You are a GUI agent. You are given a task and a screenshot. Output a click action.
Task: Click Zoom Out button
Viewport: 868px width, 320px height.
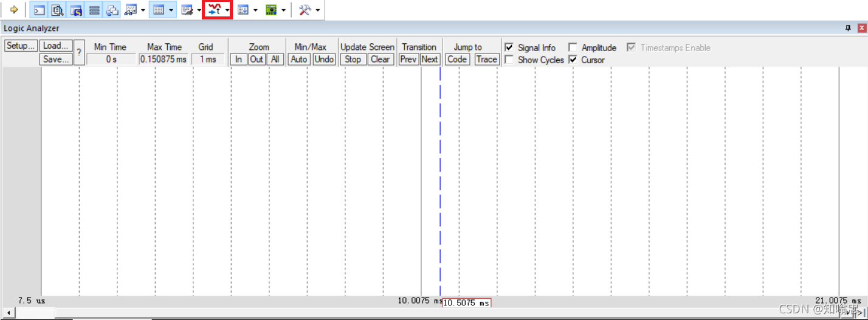click(x=257, y=59)
